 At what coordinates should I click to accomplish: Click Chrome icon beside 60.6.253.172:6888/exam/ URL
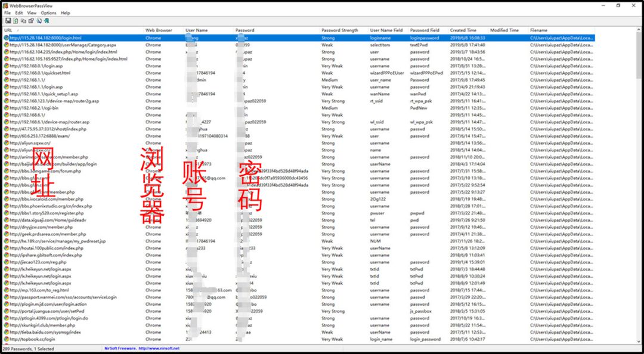click(x=6, y=136)
